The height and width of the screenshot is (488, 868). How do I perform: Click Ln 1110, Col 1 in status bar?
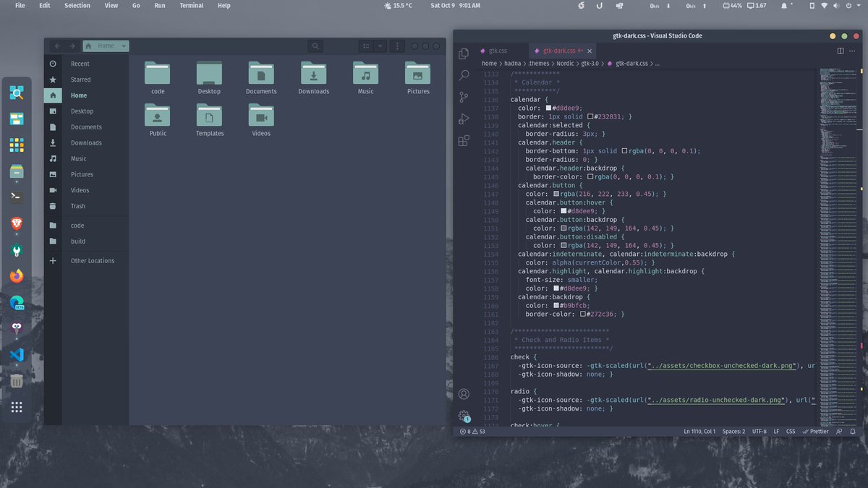[x=699, y=432]
